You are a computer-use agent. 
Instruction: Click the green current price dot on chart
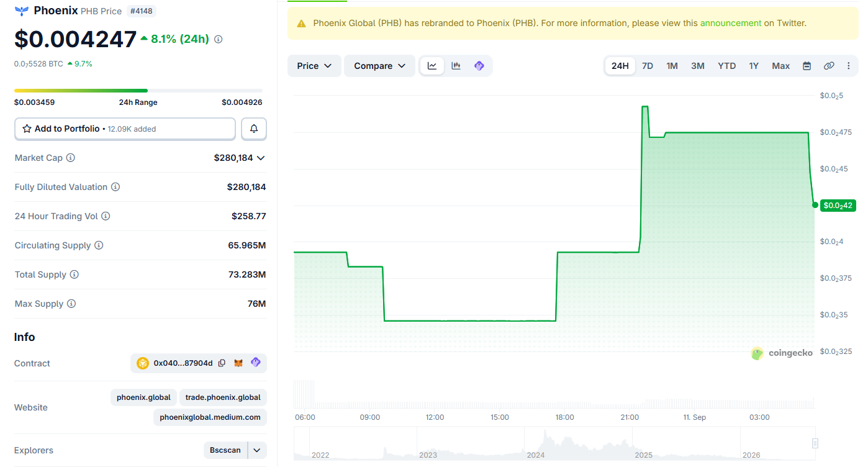[x=815, y=205]
